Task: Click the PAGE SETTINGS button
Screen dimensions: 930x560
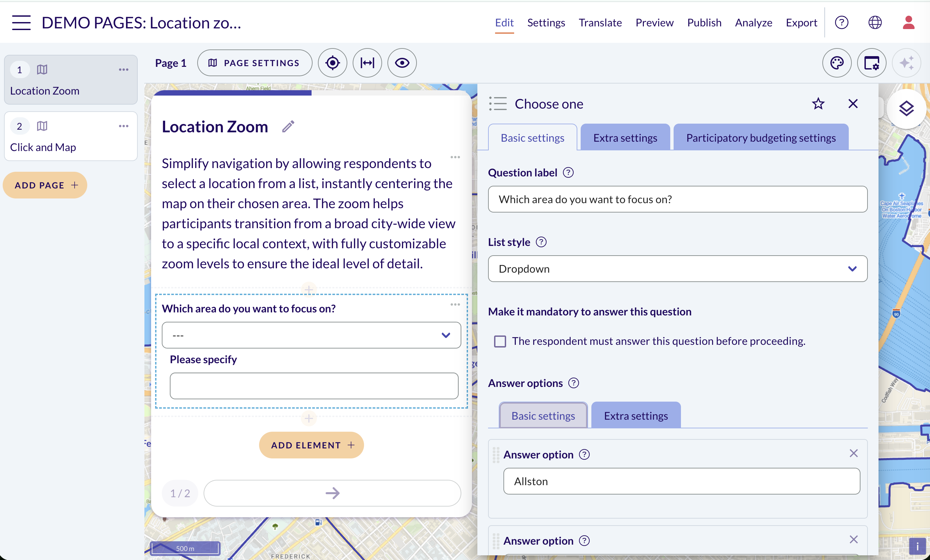Action: [x=254, y=62]
